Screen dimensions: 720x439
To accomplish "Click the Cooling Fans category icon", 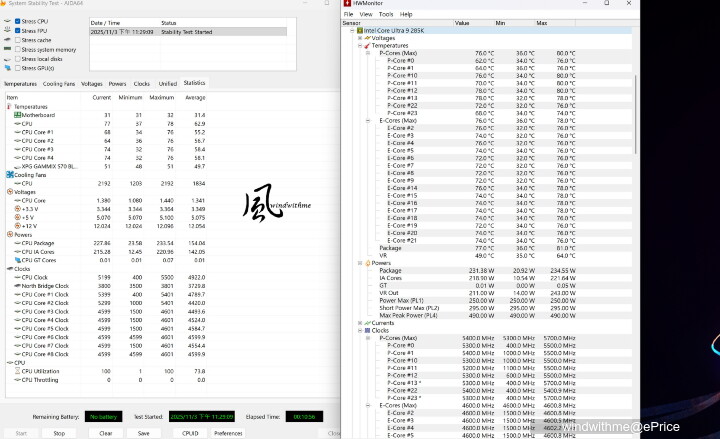I will pos(10,175).
